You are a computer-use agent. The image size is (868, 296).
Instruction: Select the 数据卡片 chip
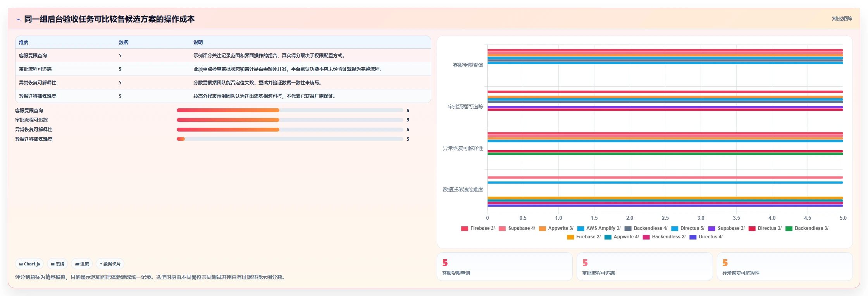[x=110, y=264]
